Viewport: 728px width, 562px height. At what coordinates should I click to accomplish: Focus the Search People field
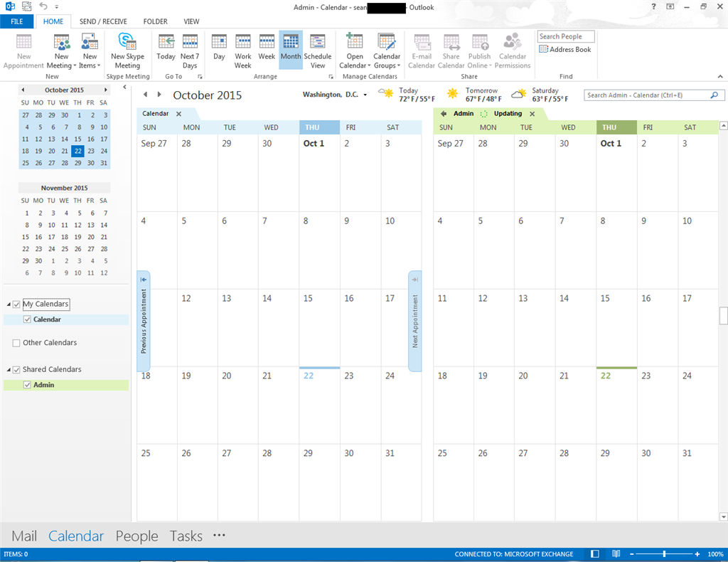click(566, 36)
